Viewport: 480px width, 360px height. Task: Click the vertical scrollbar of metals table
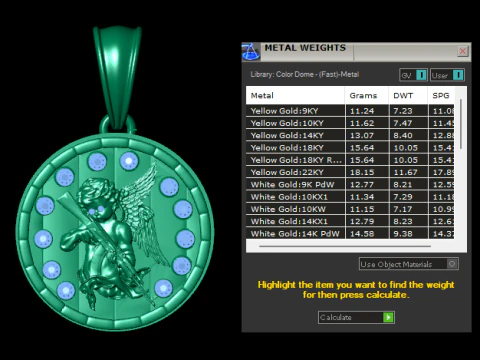461,124
